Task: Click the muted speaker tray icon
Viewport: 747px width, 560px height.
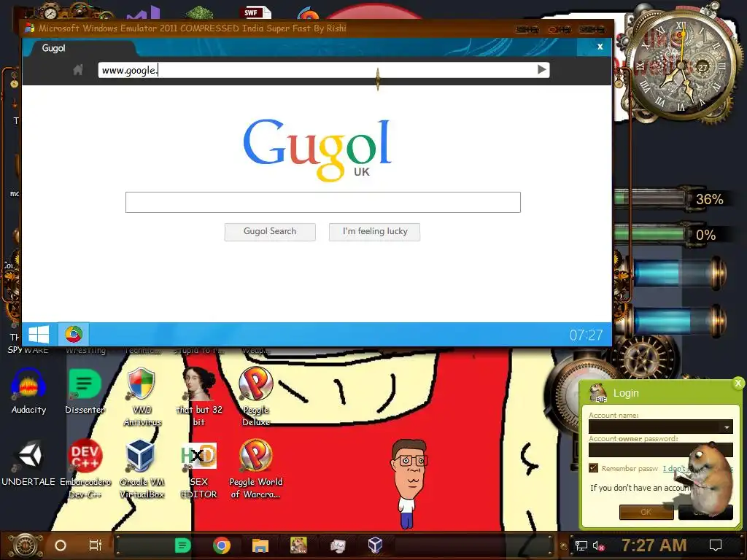Action: click(599, 545)
